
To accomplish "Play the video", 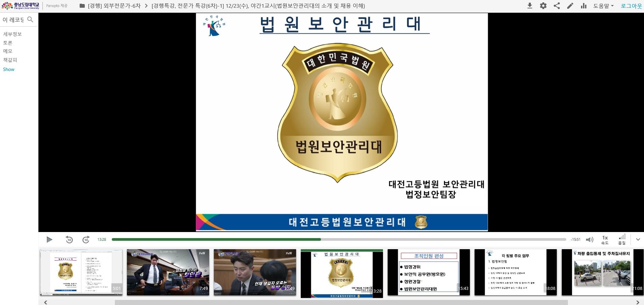I will pyautogui.click(x=49, y=239).
